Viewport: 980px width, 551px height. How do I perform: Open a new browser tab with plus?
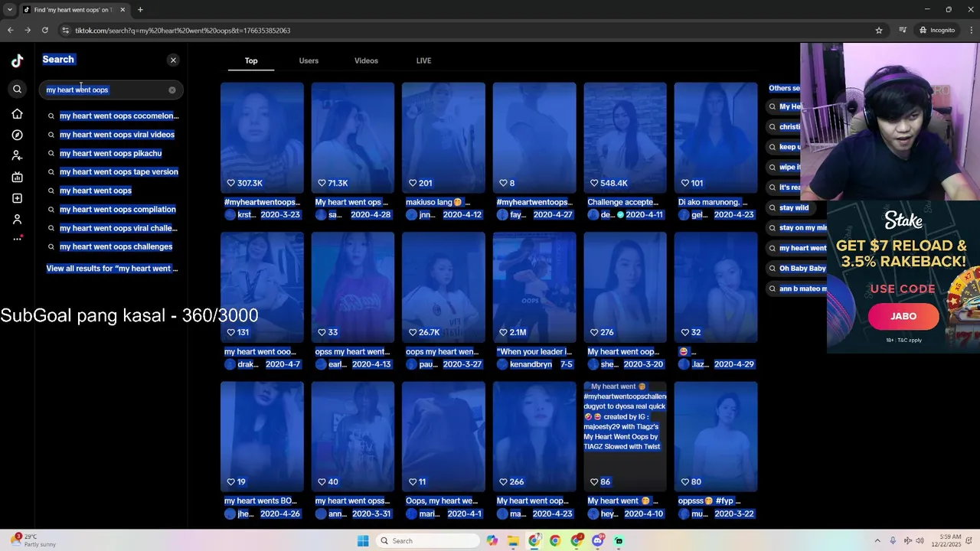140,10
